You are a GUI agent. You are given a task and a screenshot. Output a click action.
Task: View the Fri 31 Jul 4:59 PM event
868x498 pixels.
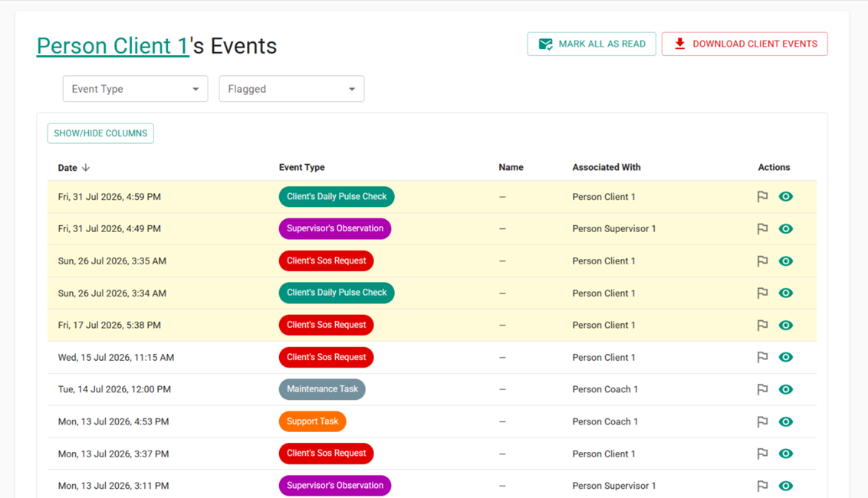point(785,196)
